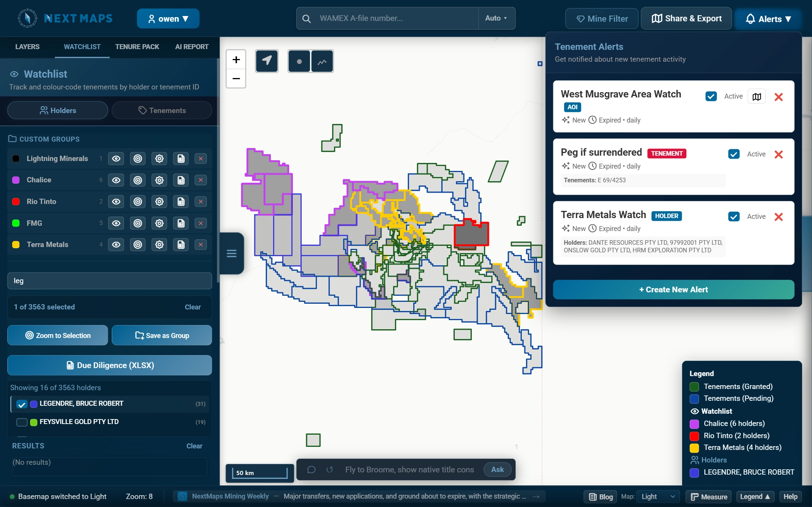The image size is (812, 507).
Task: Select the Tenements sub-tab
Action: pos(162,110)
